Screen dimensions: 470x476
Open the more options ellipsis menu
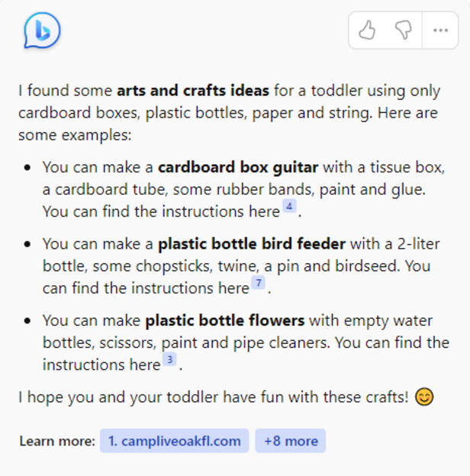[x=440, y=31]
